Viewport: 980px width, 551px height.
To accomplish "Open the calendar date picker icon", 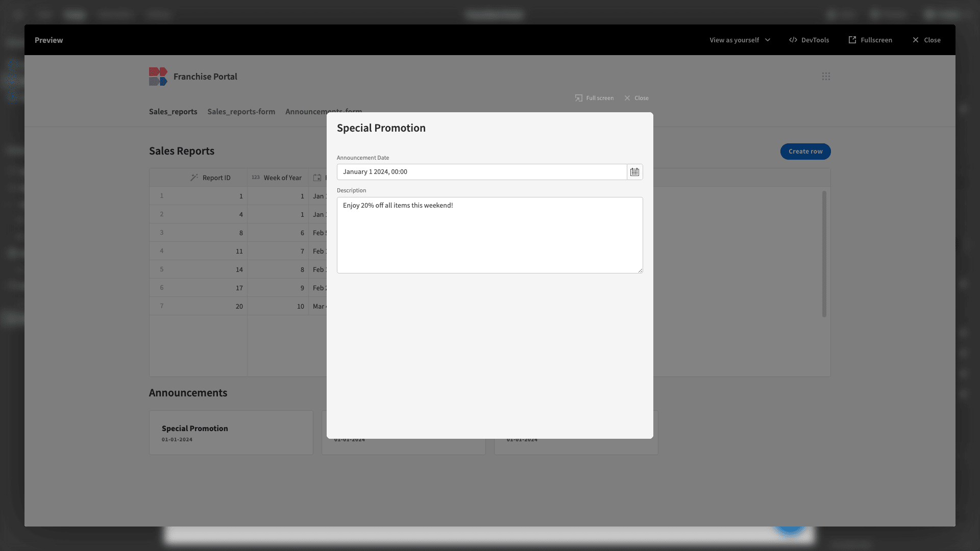I will pos(634,172).
